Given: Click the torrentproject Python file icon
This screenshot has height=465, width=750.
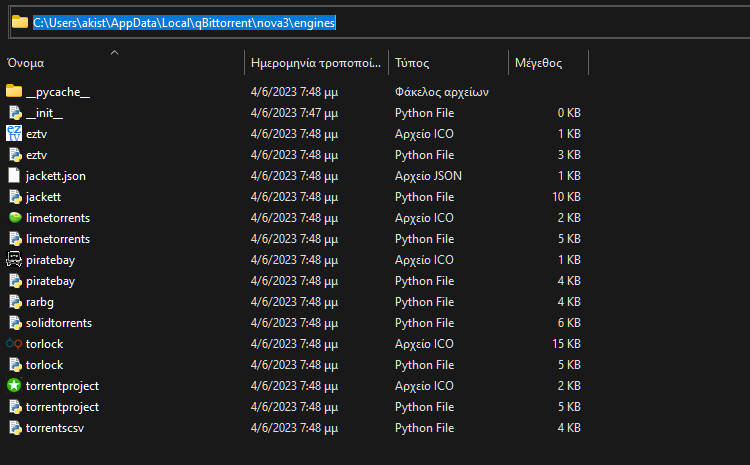Looking at the screenshot, I should click(15, 407).
